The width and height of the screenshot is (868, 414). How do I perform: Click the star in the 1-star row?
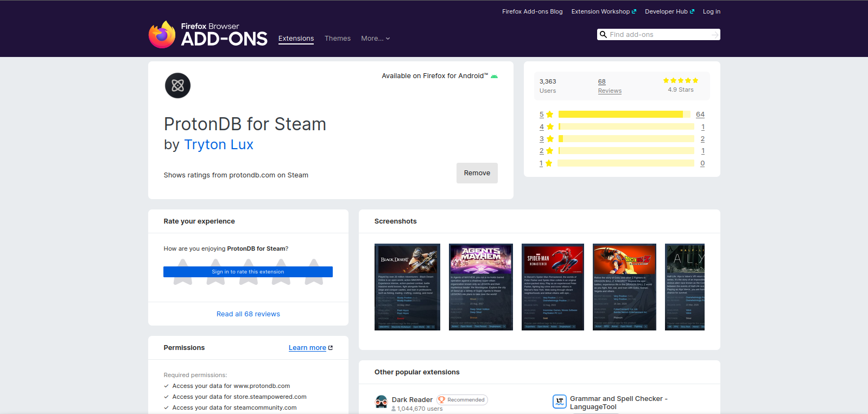(x=549, y=163)
